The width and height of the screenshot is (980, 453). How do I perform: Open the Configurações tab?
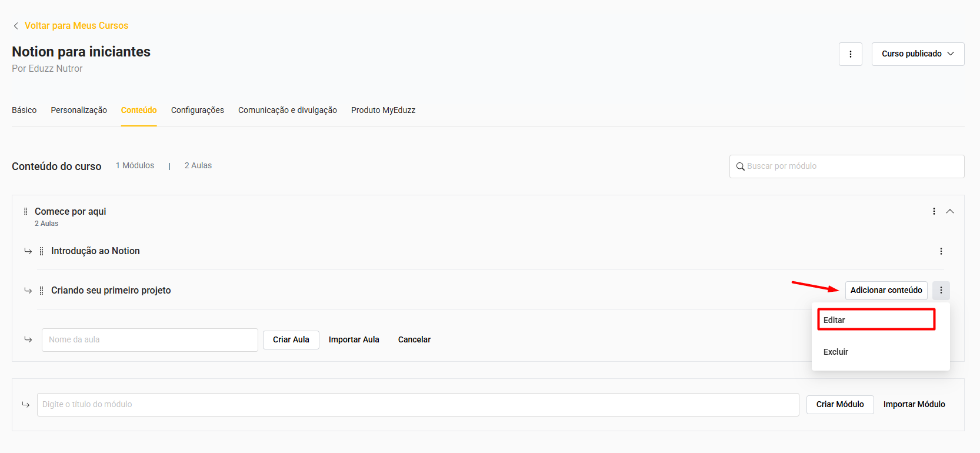(198, 110)
